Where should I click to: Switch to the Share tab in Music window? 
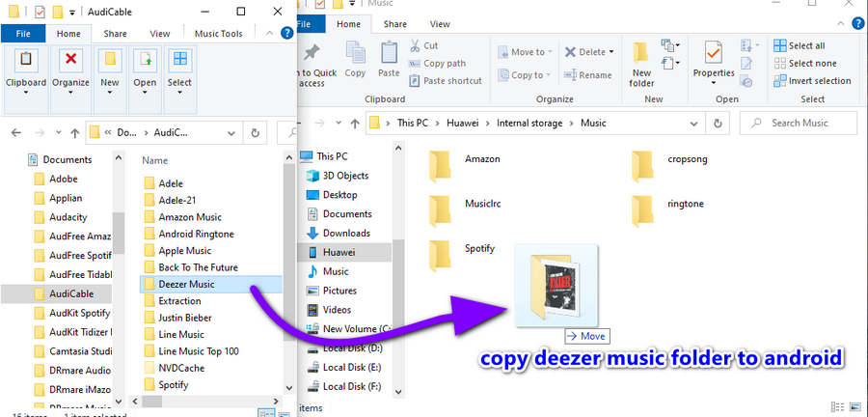(x=395, y=24)
